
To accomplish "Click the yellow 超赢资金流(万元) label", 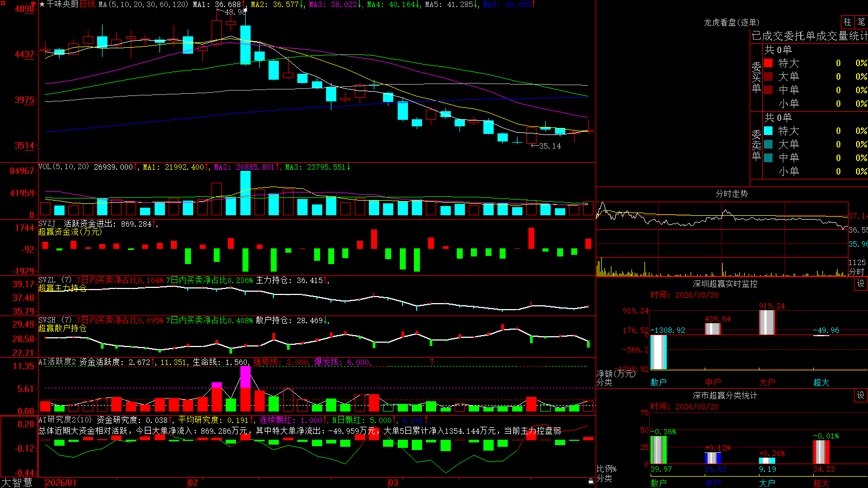I will [70, 232].
